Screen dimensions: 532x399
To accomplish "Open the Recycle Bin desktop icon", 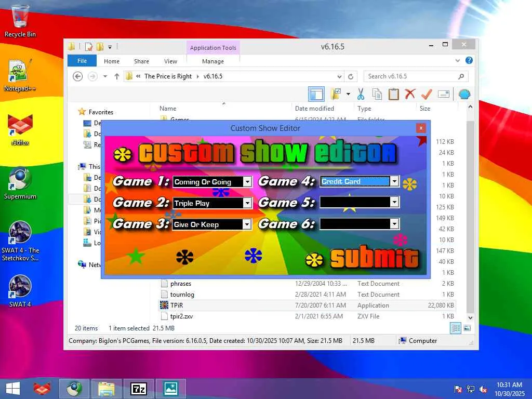I will pos(20,21).
